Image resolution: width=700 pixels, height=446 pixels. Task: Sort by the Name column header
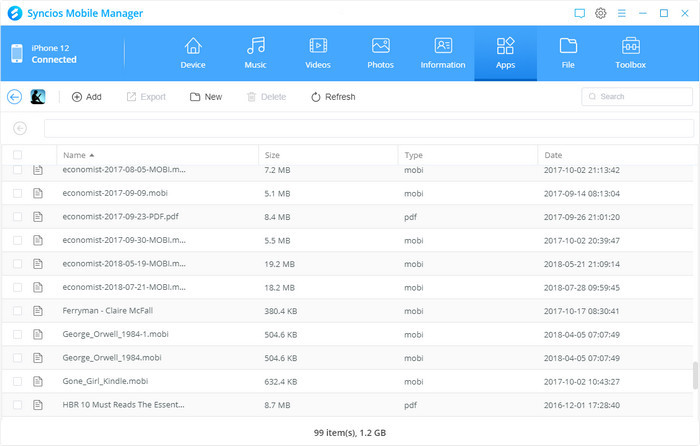coord(78,155)
